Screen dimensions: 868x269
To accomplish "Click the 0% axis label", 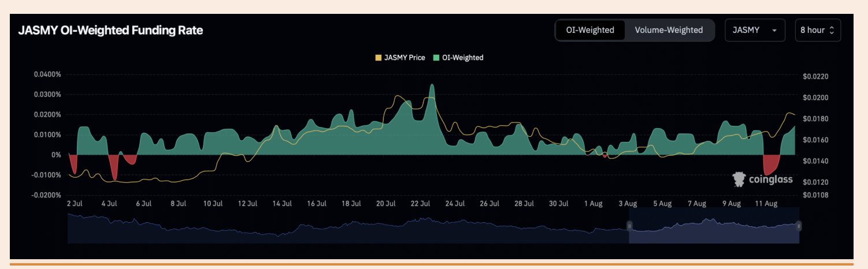I will [x=56, y=155].
